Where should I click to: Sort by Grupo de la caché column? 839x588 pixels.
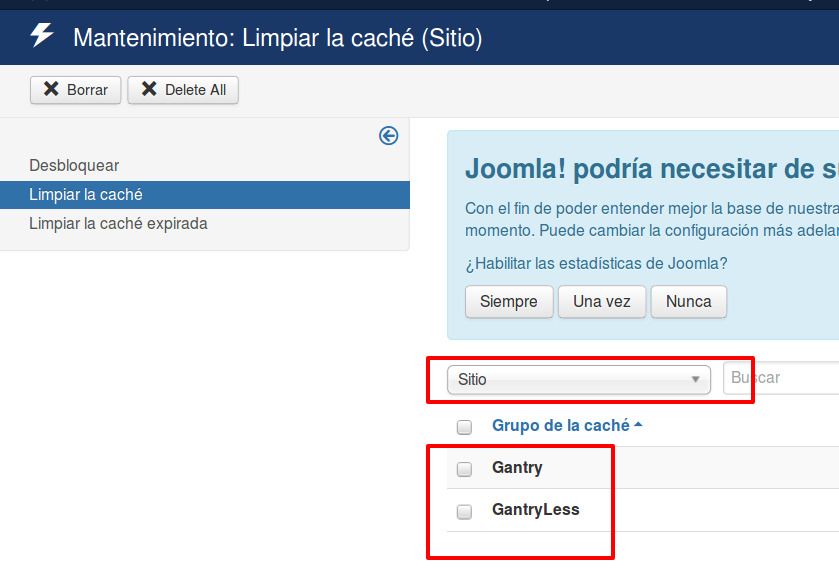[x=567, y=425]
